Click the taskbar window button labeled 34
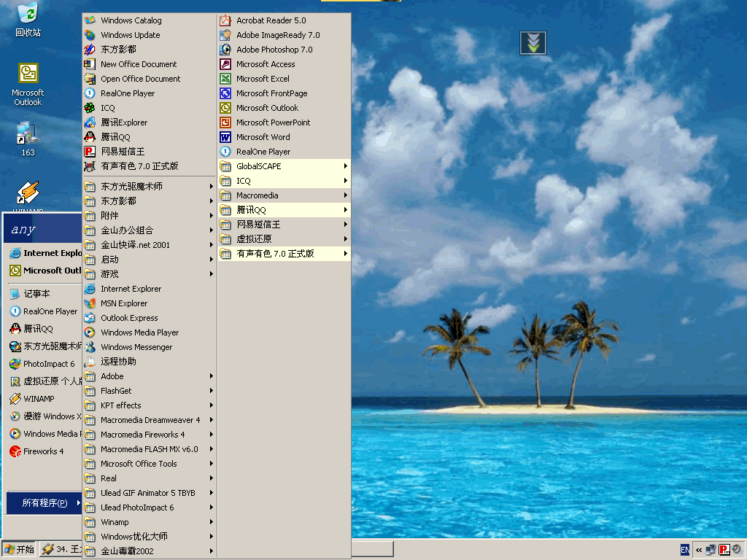The image size is (747, 560). tap(63, 550)
